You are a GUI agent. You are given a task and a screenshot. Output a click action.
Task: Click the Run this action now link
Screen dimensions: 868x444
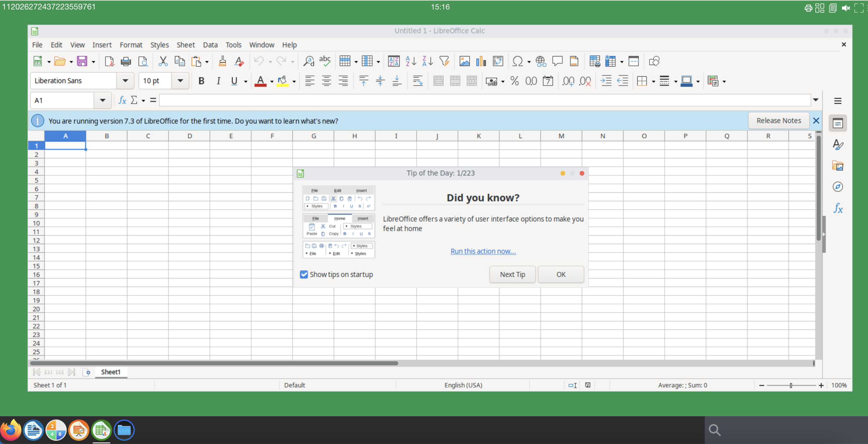coord(483,250)
